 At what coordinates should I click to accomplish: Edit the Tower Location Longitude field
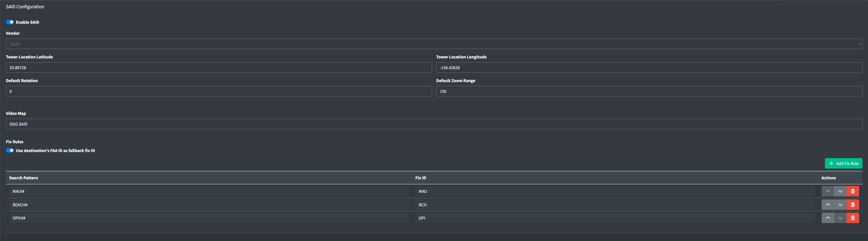(x=649, y=68)
